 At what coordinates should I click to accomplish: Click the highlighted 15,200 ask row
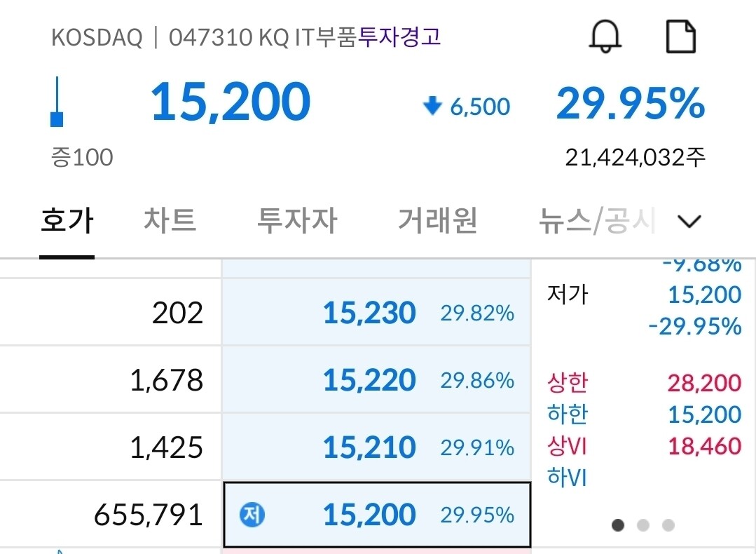[x=376, y=514]
